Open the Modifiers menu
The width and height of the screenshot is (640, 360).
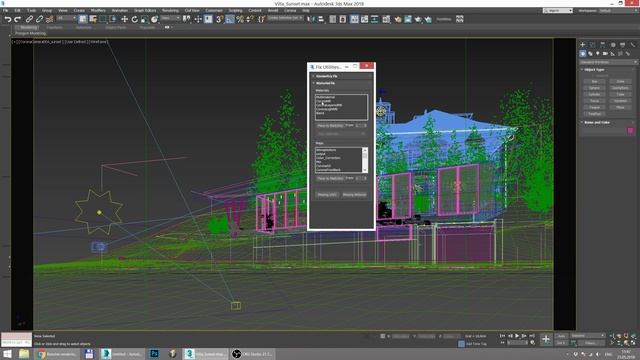[x=98, y=10]
